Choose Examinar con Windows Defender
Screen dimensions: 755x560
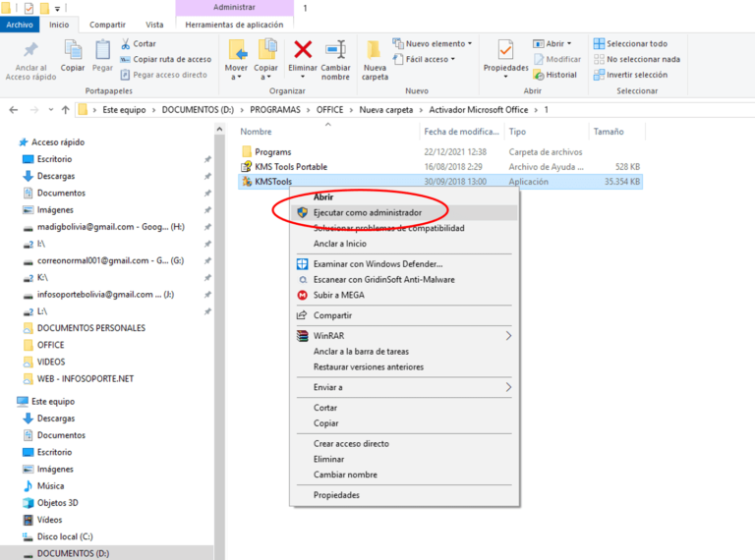(403, 263)
